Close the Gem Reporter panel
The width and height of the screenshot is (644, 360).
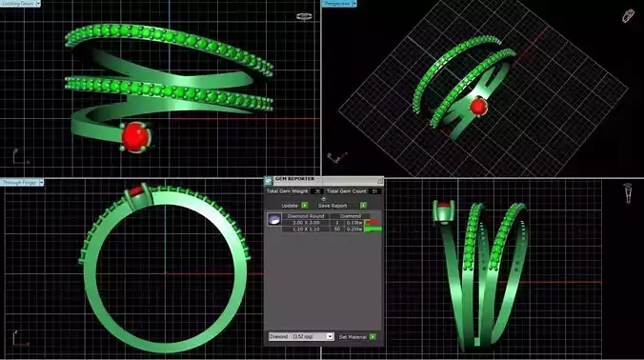pos(379,181)
